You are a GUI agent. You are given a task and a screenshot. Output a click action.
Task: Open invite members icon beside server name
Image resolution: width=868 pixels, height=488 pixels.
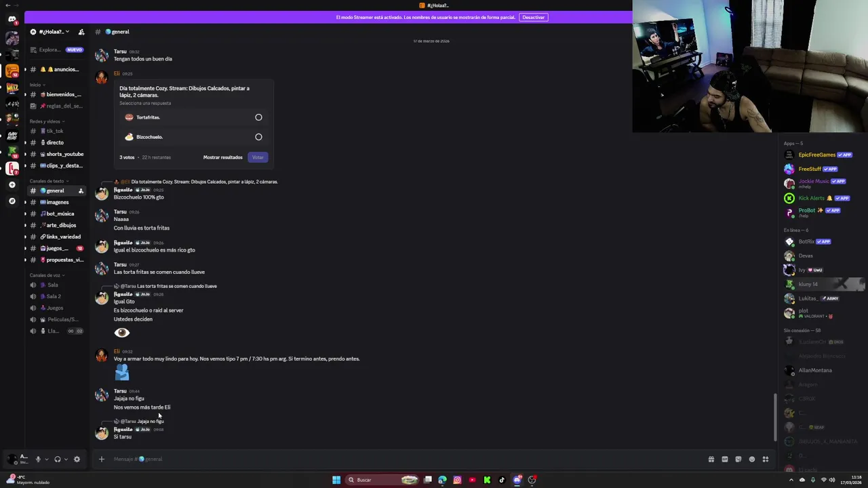tap(81, 32)
